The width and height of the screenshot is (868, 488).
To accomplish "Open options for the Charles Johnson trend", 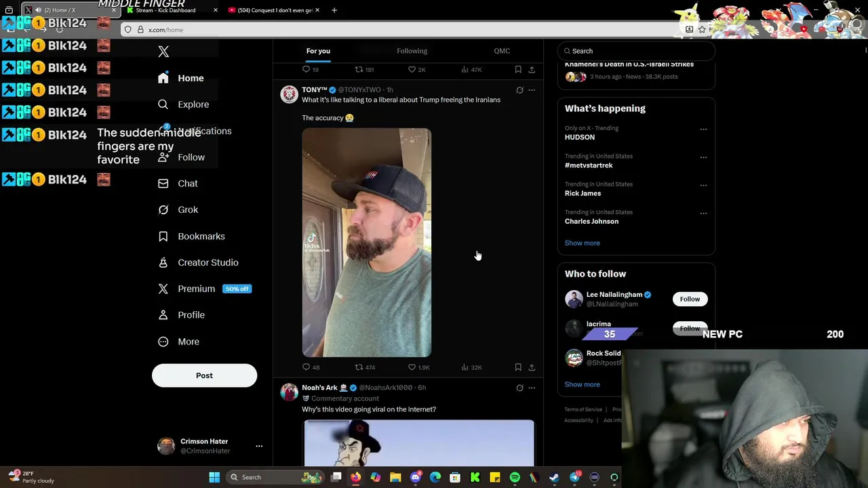I will (703, 213).
